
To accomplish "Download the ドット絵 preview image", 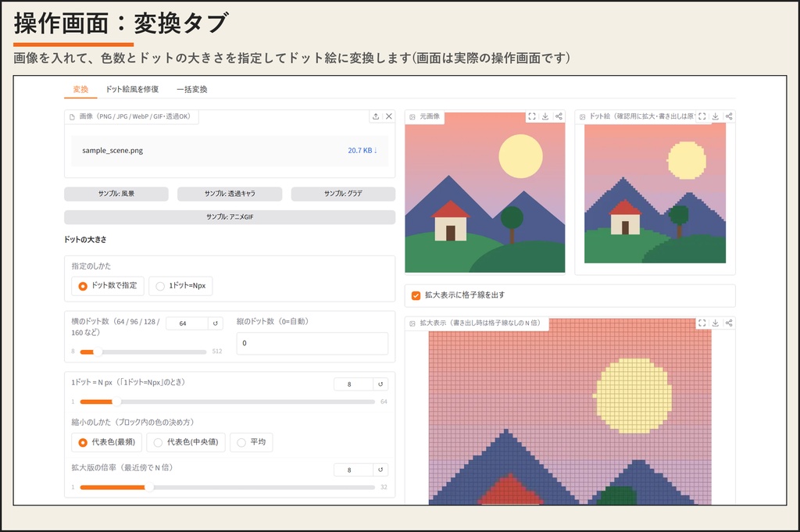I will [716, 116].
